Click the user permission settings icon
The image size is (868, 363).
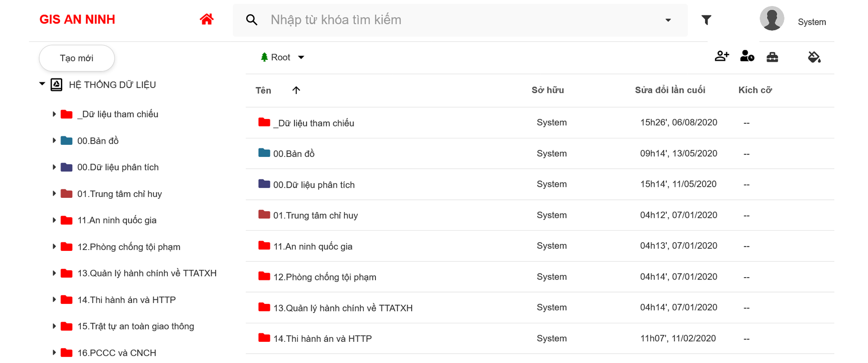click(747, 57)
